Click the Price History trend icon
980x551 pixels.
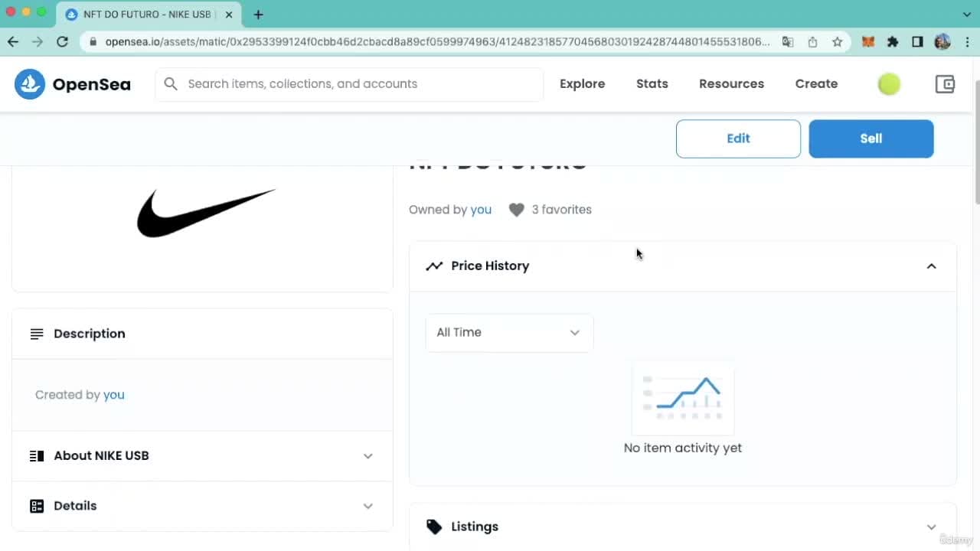click(434, 266)
